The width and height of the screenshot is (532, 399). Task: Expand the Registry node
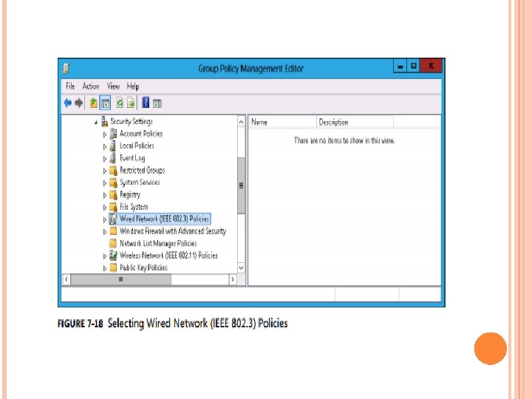[x=105, y=195]
